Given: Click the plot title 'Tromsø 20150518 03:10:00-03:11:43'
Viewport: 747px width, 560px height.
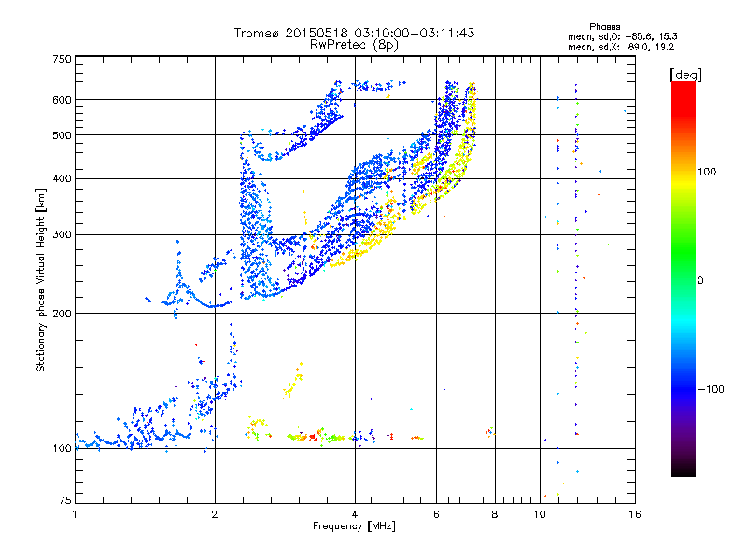Looking at the screenshot, I should pyautogui.click(x=354, y=33).
